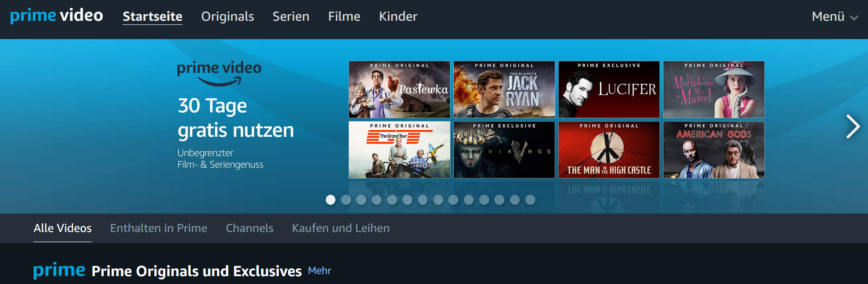The image size is (868, 284).
Task: Switch to the Channels tab
Action: 250,228
